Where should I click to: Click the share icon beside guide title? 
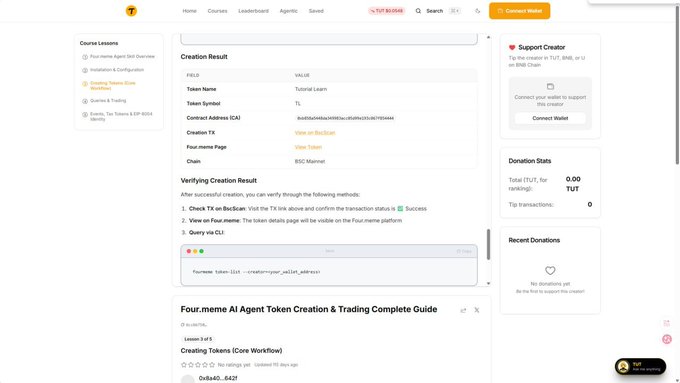click(463, 310)
